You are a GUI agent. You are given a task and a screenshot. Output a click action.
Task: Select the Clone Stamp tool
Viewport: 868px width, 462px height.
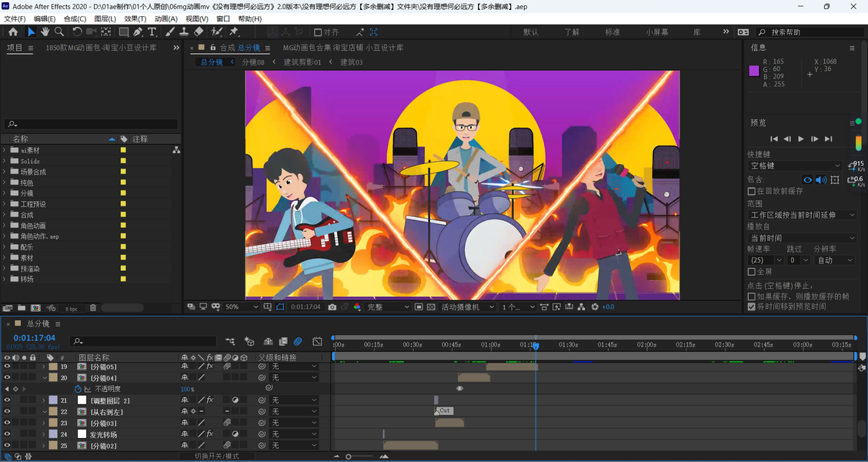click(184, 32)
